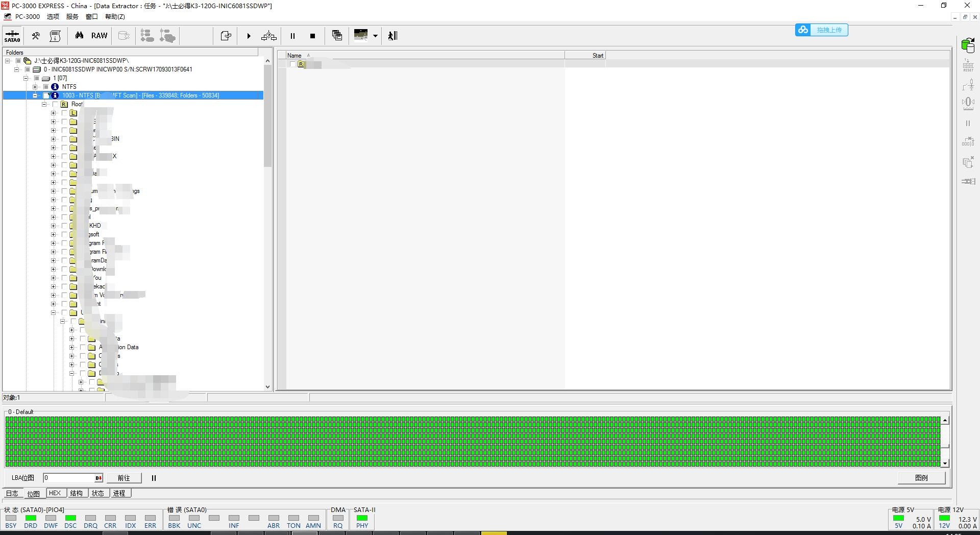This screenshot has height=535, width=980.
Task: Click the LBA位图 input field
Action: [x=69, y=478]
